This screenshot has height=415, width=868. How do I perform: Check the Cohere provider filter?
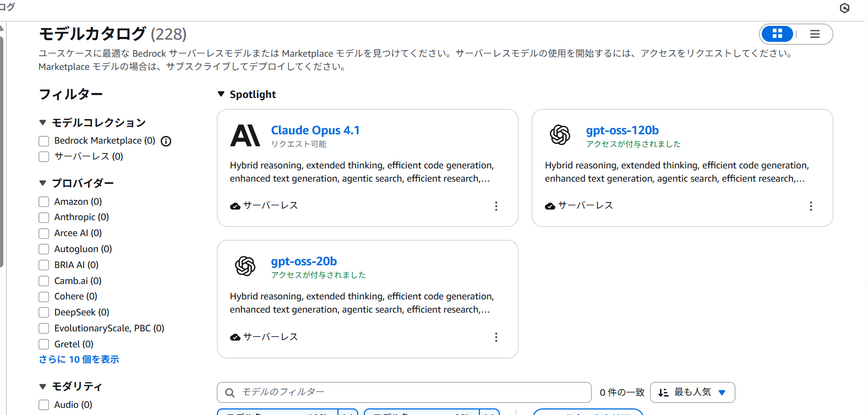[x=44, y=297]
